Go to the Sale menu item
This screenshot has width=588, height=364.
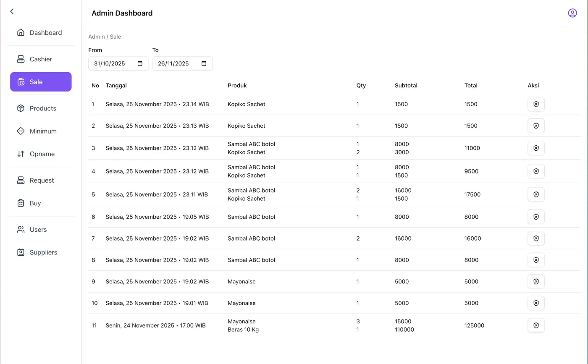point(41,82)
